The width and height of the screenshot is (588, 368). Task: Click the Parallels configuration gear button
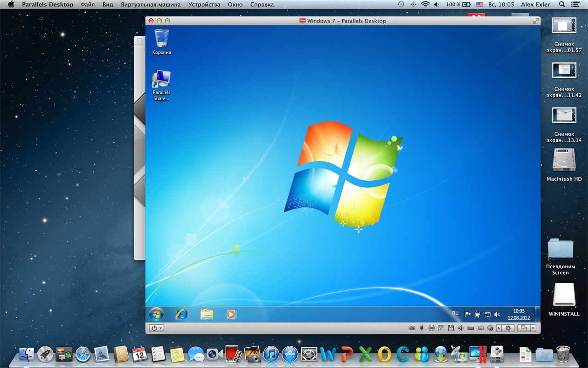tap(508, 328)
